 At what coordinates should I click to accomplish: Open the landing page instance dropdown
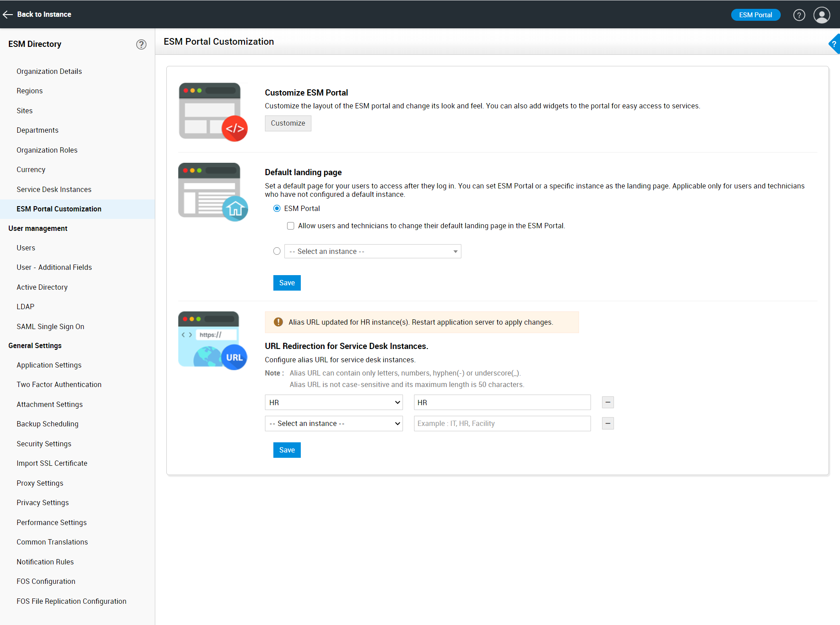tap(372, 251)
